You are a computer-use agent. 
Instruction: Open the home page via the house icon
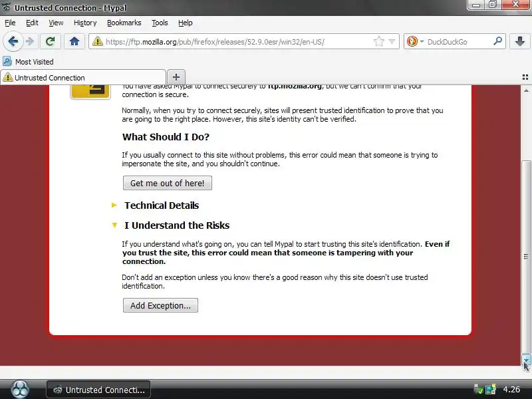click(74, 42)
